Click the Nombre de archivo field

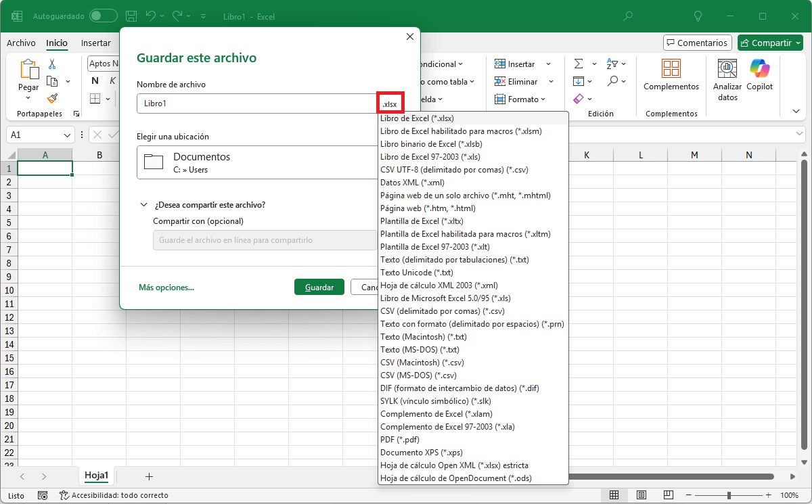(x=257, y=104)
